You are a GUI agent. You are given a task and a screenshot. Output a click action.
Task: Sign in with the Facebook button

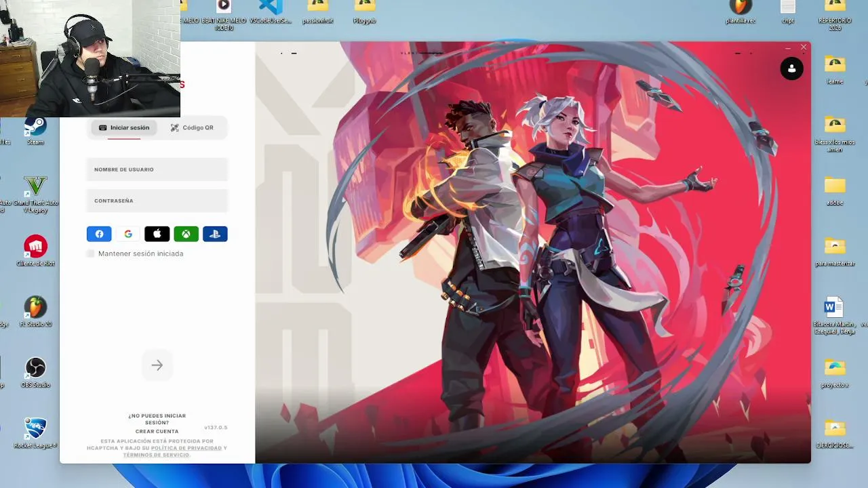99,234
